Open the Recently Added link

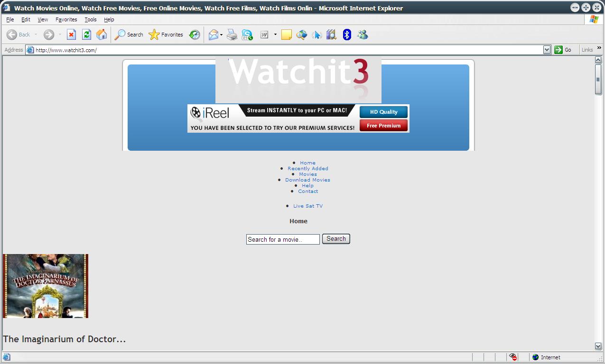(x=308, y=168)
